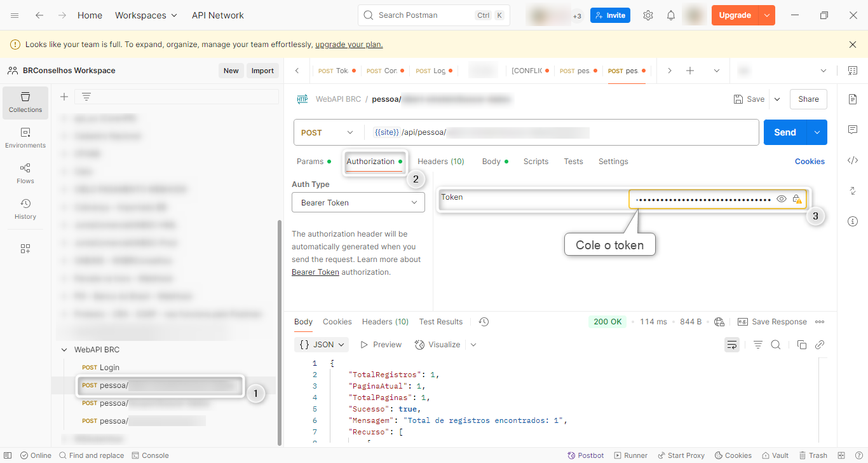
Task: Click the filter response icon
Action: [x=758, y=345]
